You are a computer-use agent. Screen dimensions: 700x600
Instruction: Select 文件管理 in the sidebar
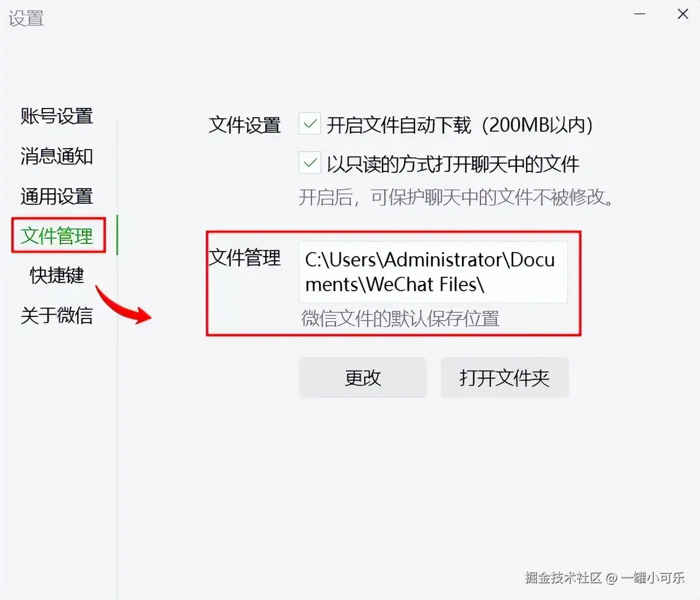(57, 236)
